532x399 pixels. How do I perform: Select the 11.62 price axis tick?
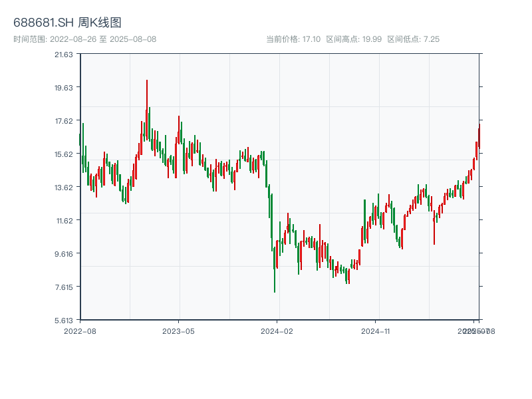(x=64, y=220)
